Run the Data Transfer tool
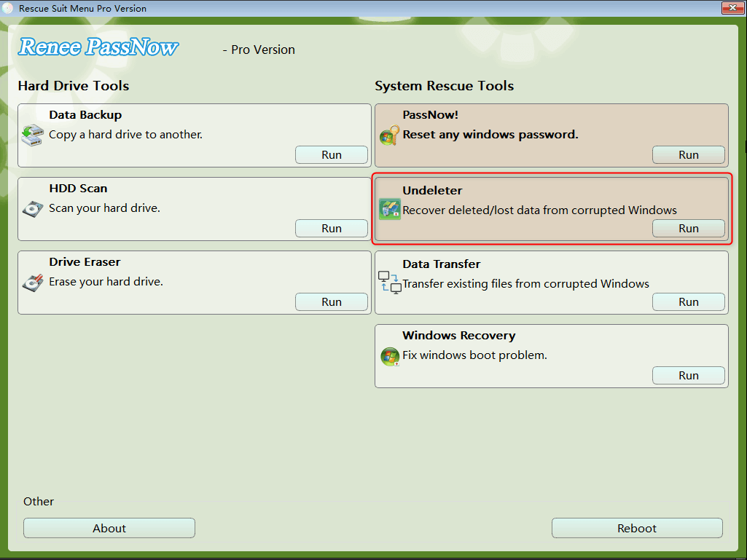The width and height of the screenshot is (747, 560). tap(689, 302)
